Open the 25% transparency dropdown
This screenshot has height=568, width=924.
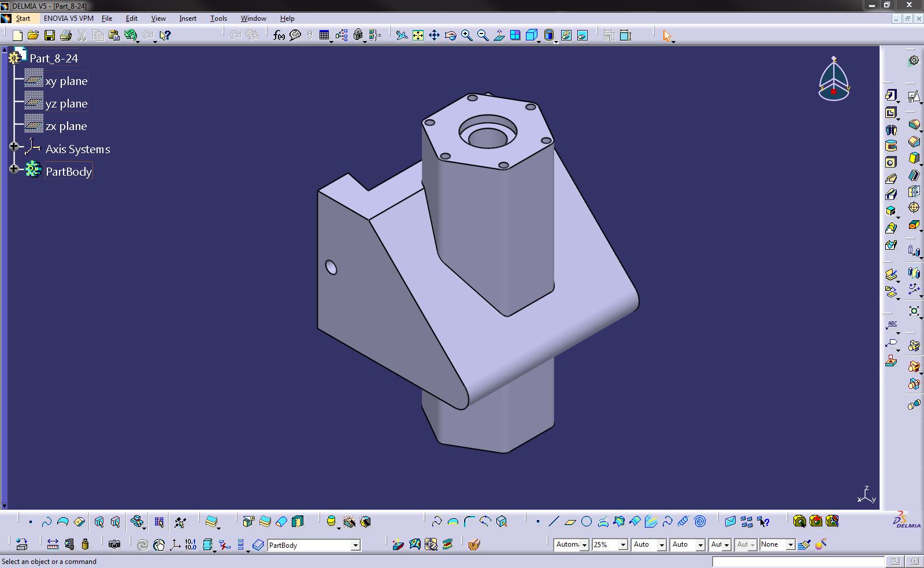pos(623,545)
